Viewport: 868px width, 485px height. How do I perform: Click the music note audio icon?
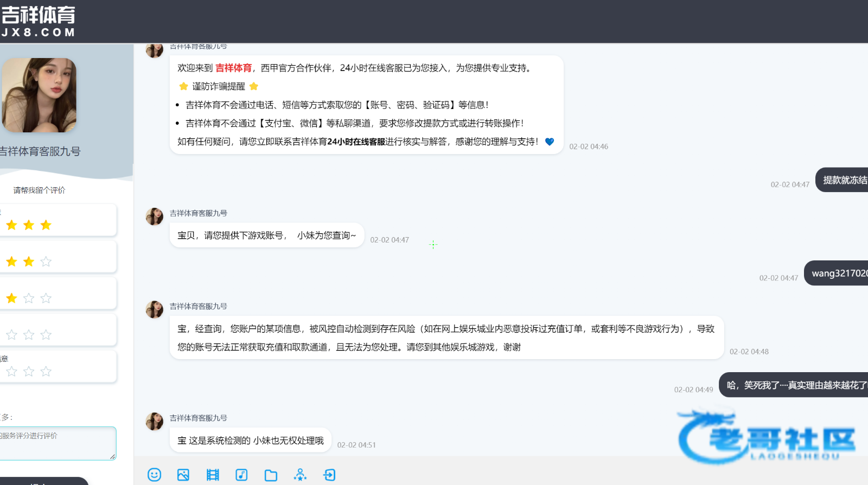tap(241, 475)
